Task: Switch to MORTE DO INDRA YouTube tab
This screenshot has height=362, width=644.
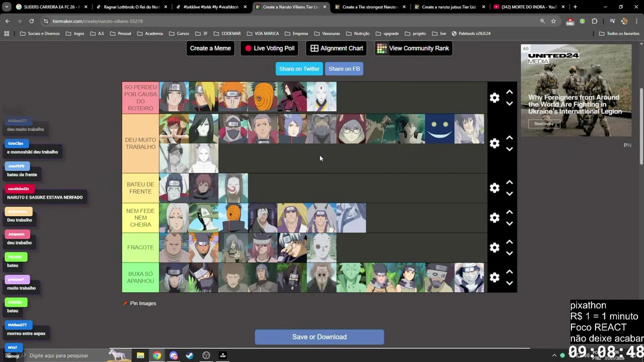Action: [x=528, y=7]
